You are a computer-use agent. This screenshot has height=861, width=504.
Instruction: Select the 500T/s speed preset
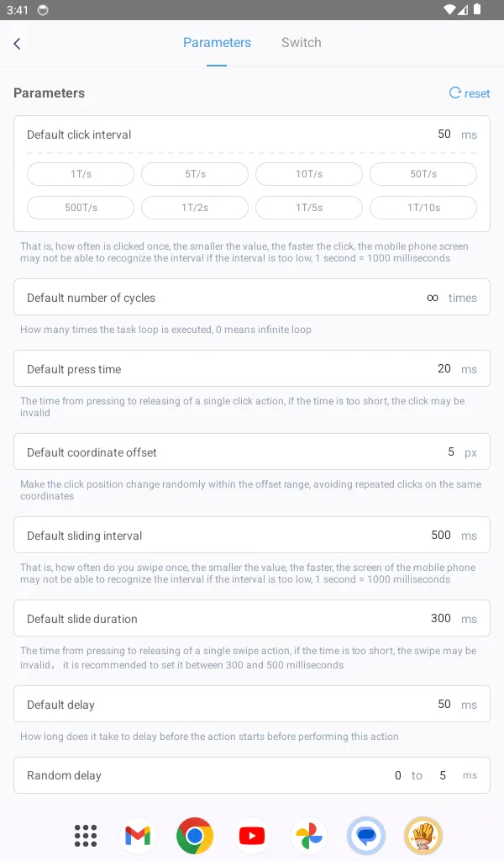pyautogui.click(x=80, y=208)
